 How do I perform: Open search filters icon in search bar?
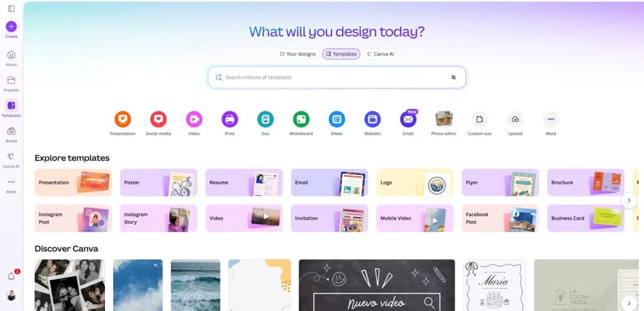(x=453, y=77)
